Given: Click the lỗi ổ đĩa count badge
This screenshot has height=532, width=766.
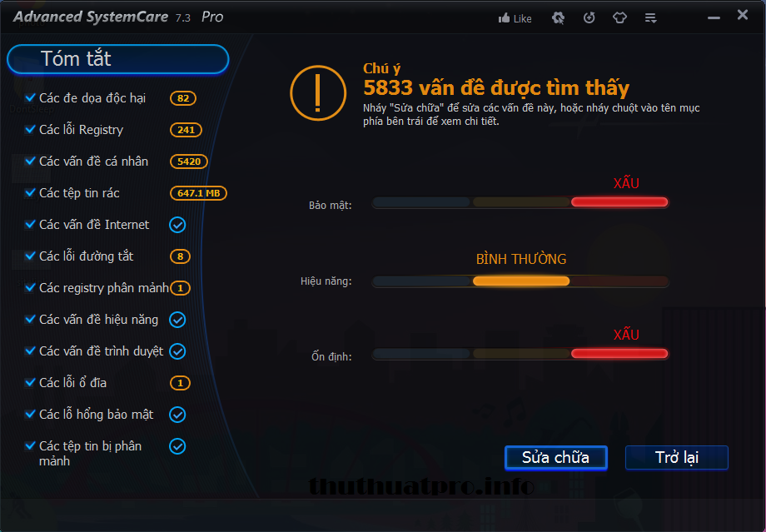Looking at the screenshot, I should [x=180, y=383].
